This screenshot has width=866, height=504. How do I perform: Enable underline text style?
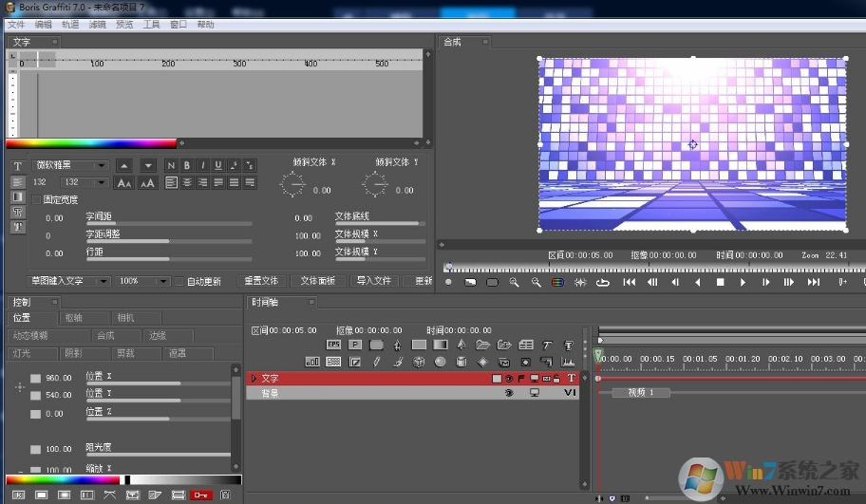tap(218, 165)
